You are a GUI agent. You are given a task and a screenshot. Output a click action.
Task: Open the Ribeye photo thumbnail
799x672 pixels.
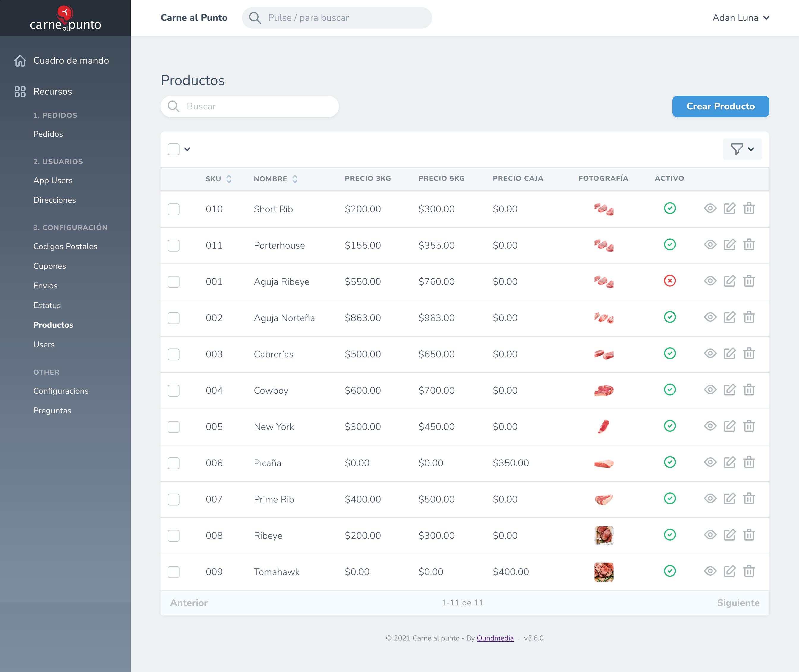point(604,536)
